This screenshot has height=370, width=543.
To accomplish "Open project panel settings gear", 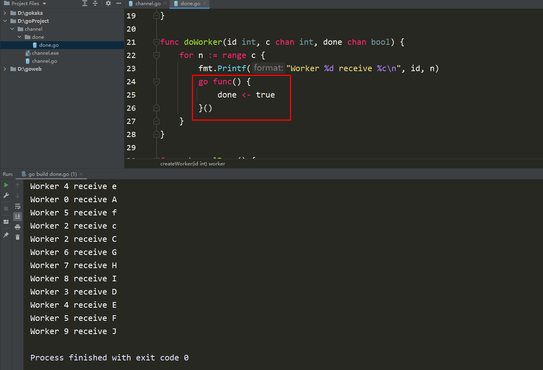I will click(108, 3).
